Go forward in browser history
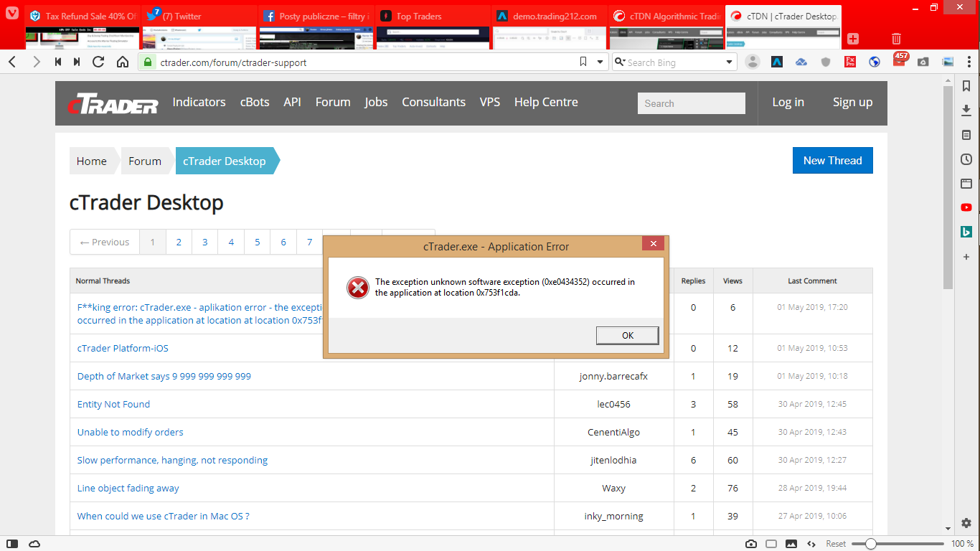The width and height of the screenshot is (980, 551). click(x=36, y=62)
